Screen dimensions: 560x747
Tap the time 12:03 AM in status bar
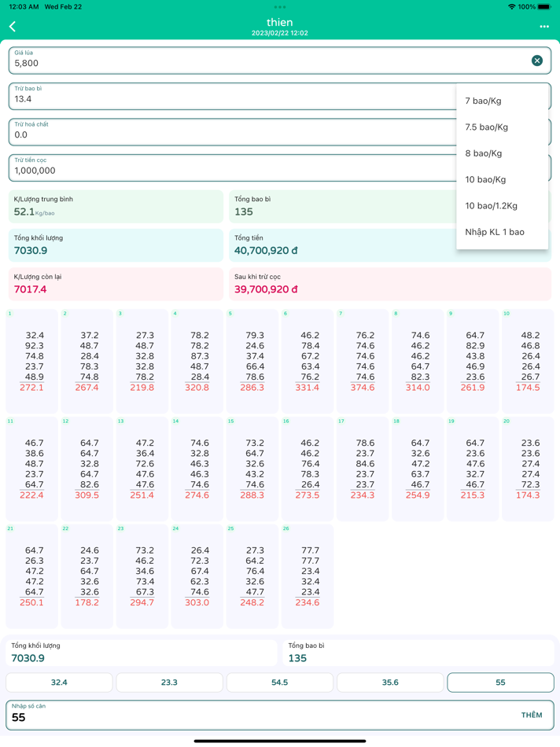(24, 6)
